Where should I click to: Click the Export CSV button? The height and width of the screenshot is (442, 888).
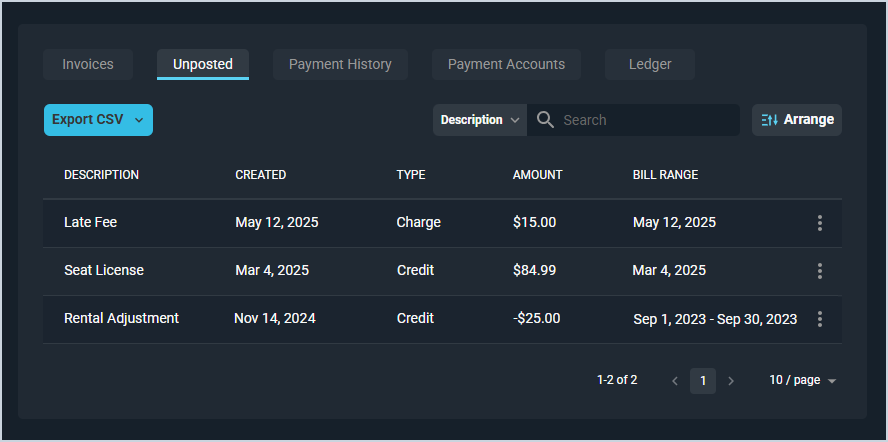click(x=88, y=120)
